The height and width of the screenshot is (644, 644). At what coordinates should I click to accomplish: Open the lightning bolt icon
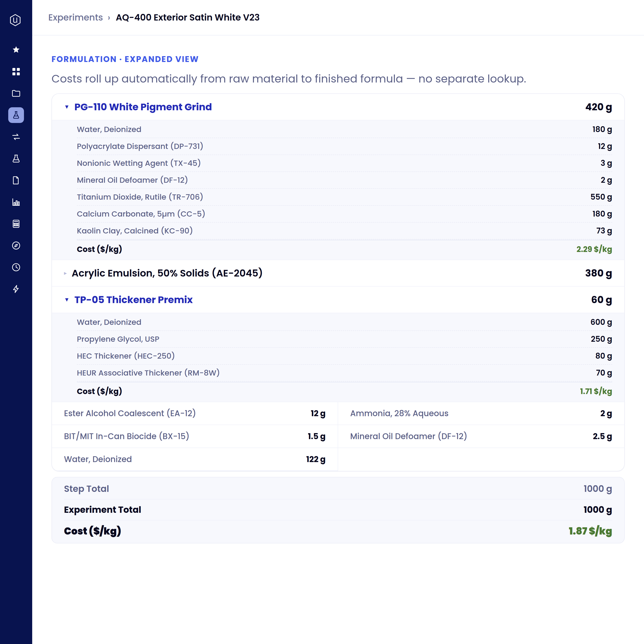[16, 289]
